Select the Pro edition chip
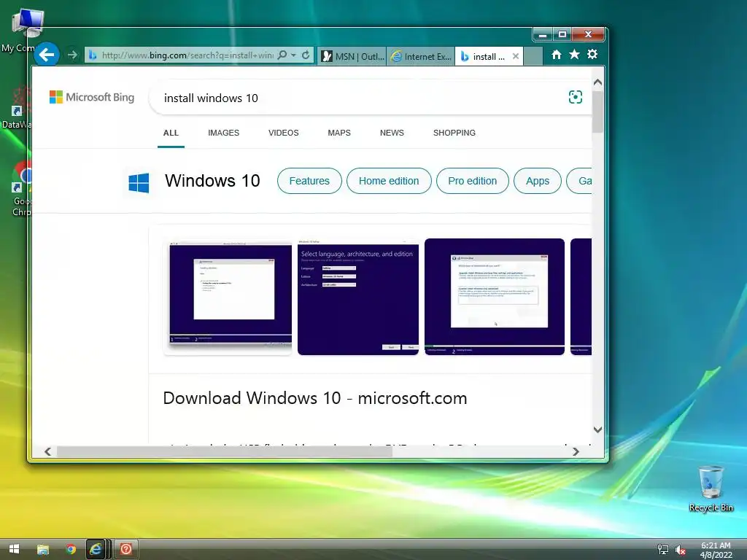The width and height of the screenshot is (747, 560). (x=472, y=181)
